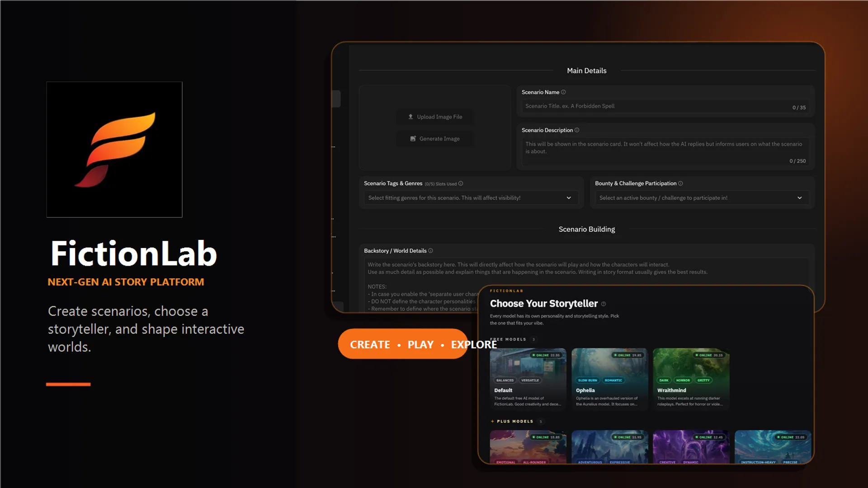Screen dimensions: 868x488
Task: Click the Online 19.85 status badge on Ophelia
Action: 628,355
